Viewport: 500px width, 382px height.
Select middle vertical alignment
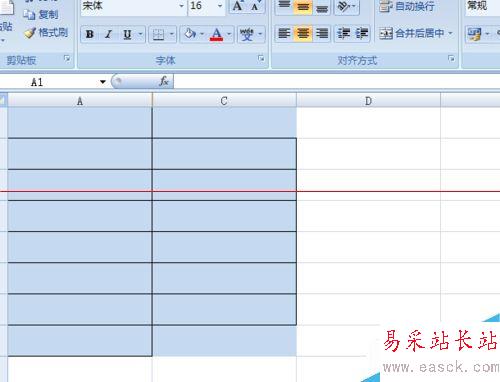[303, 7]
